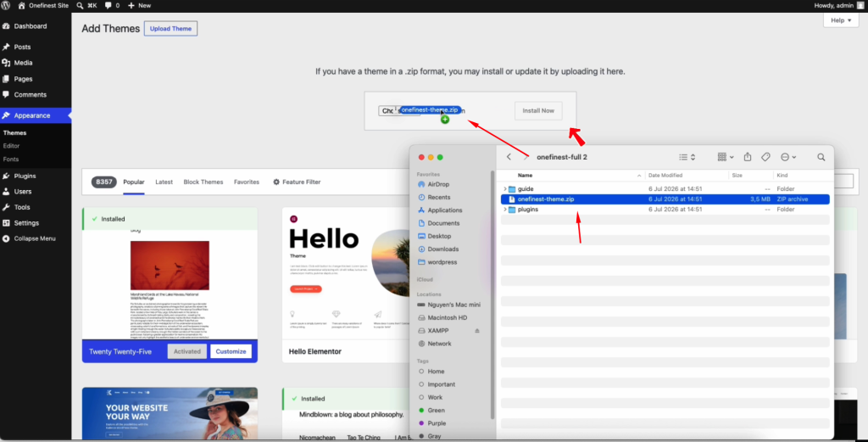The width and height of the screenshot is (868, 442).
Task: Open the Posts menu
Action: coord(36,47)
